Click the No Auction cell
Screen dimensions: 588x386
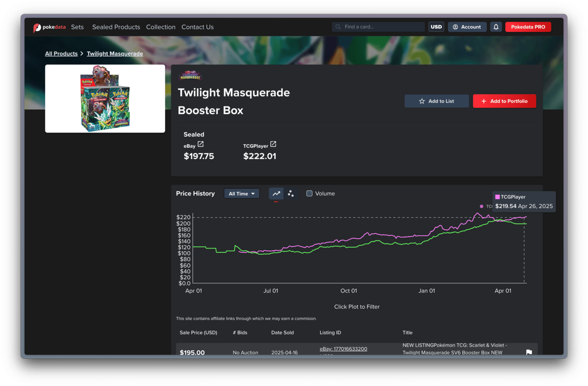click(245, 352)
